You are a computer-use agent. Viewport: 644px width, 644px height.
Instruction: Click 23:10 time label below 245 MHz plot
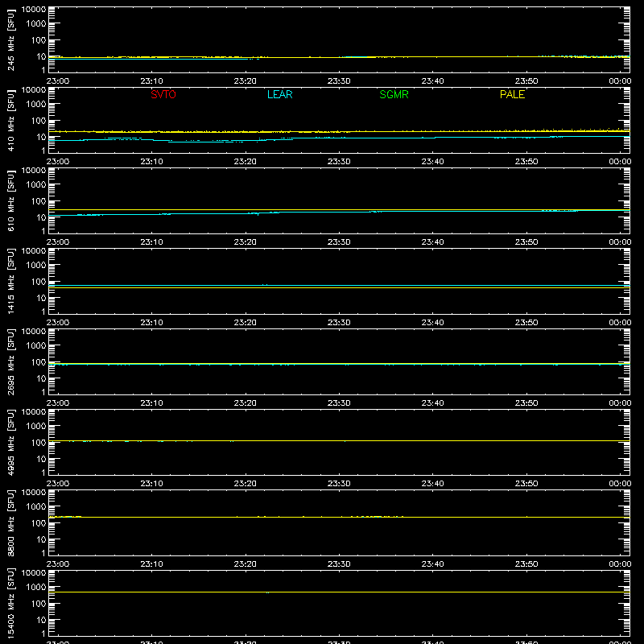151,81
